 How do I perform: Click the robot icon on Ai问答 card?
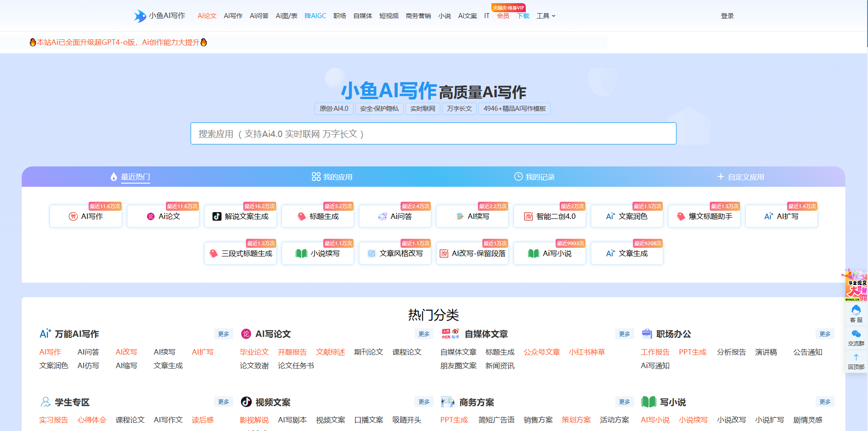pyautogui.click(x=382, y=217)
